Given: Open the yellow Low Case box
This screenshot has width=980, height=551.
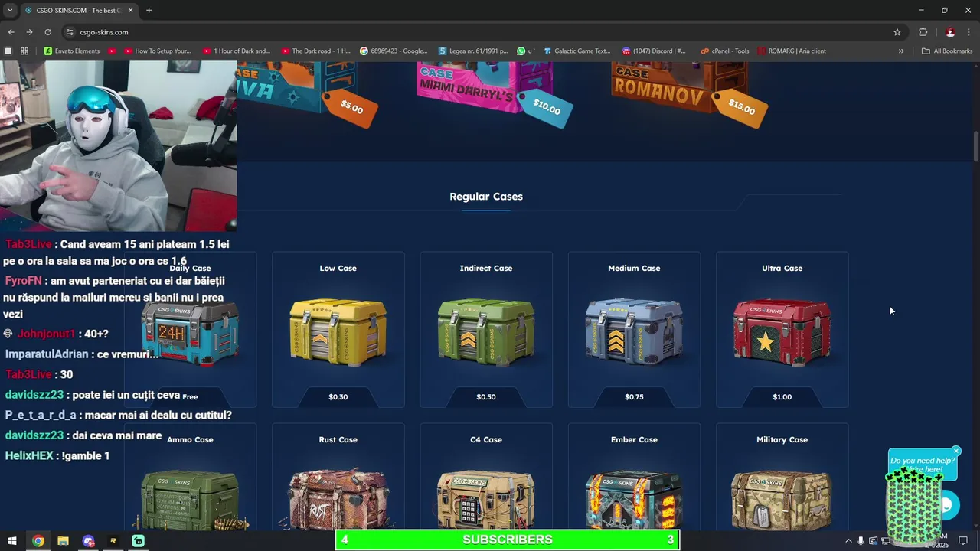Looking at the screenshot, I should (x=338, y=331).
